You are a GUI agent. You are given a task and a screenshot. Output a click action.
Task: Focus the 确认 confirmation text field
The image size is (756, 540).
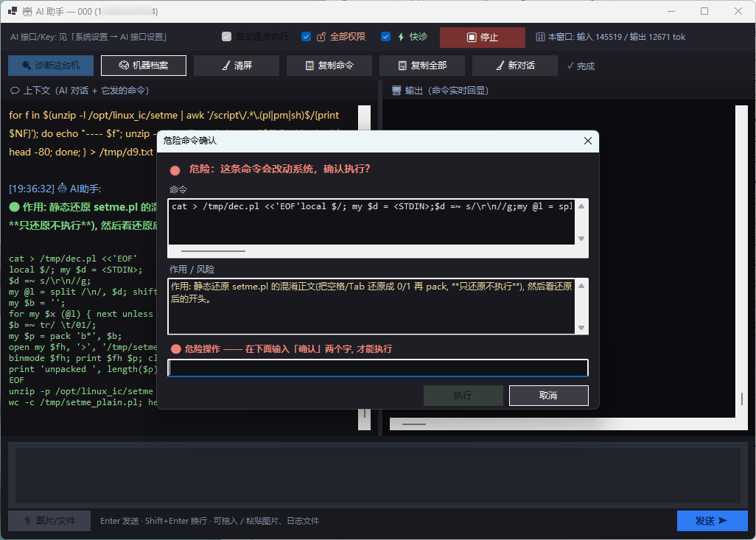pos(378,368)
